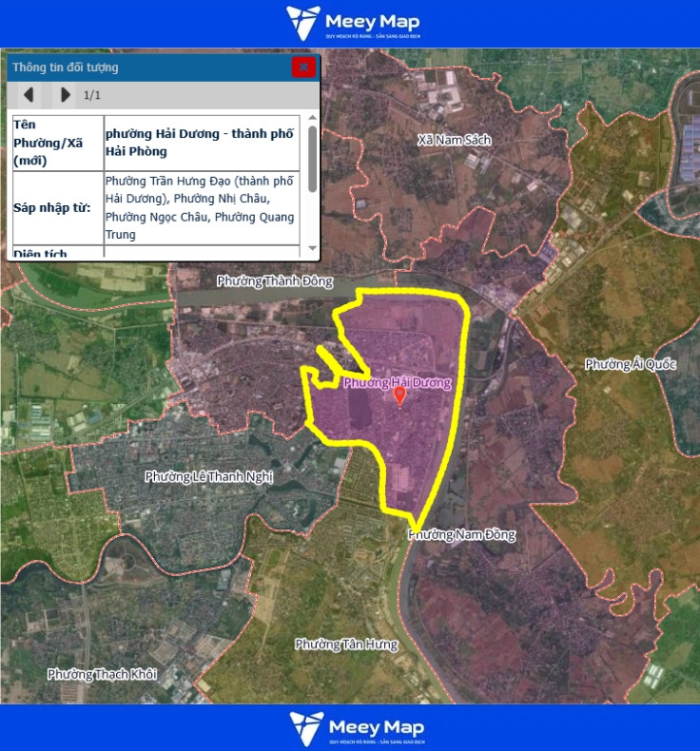Click the red location pin on Phường Hải Dương
The height and width of the screenshot is (751, 700).
(399, 397)
